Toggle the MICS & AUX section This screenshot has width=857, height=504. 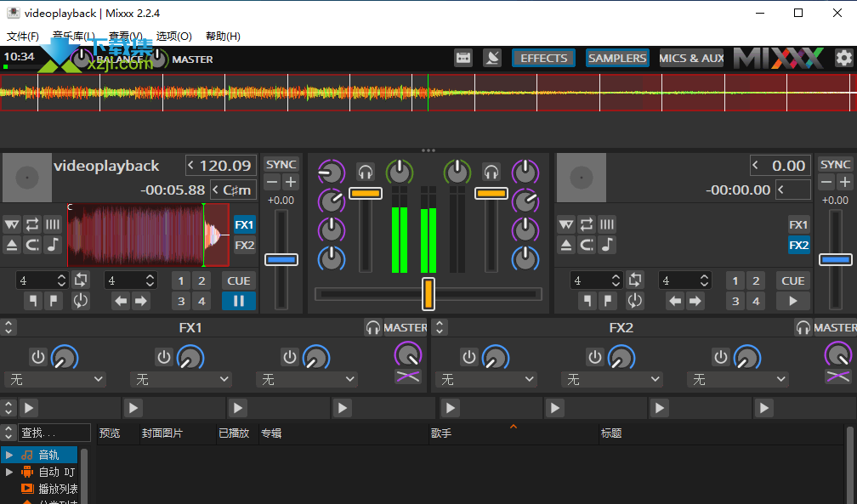pos(691,58)
